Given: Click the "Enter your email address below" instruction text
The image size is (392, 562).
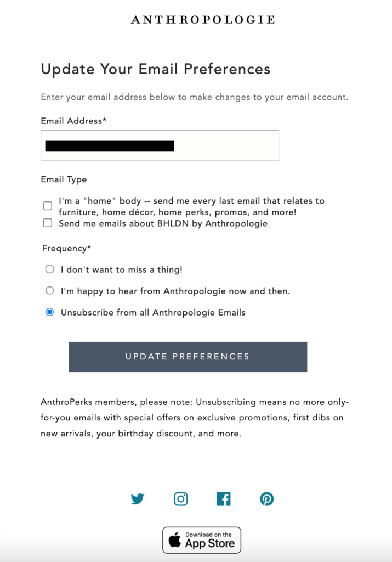Looking at the screenshot, I should [195, 97].
